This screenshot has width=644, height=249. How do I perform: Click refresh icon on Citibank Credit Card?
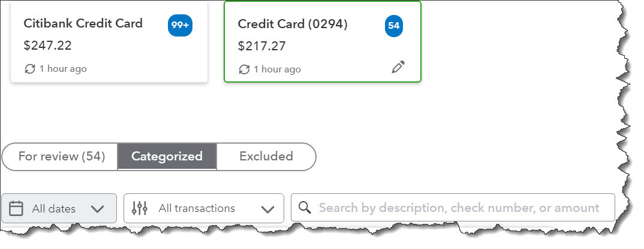click(30, 69)
